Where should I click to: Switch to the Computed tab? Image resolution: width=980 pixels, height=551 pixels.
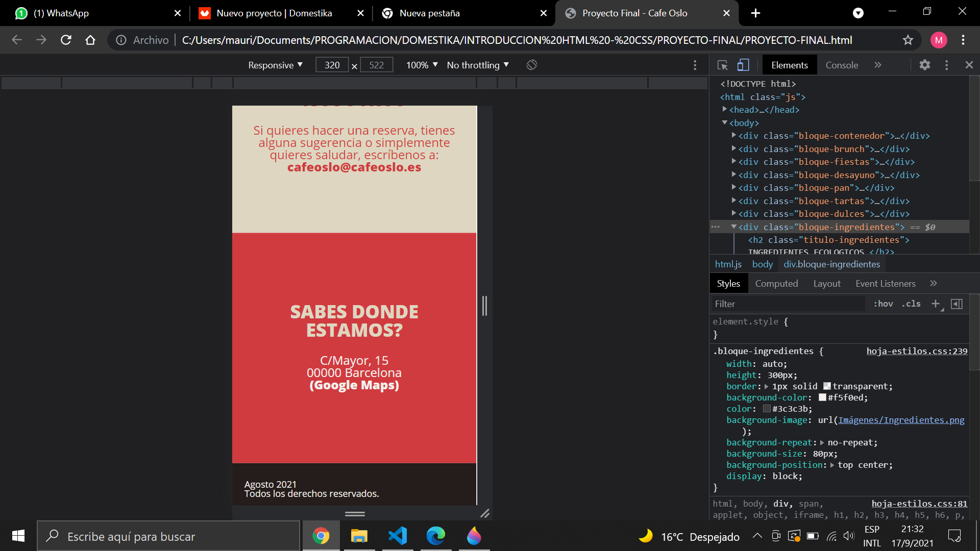pyautogui.click(x=776, y=283)
